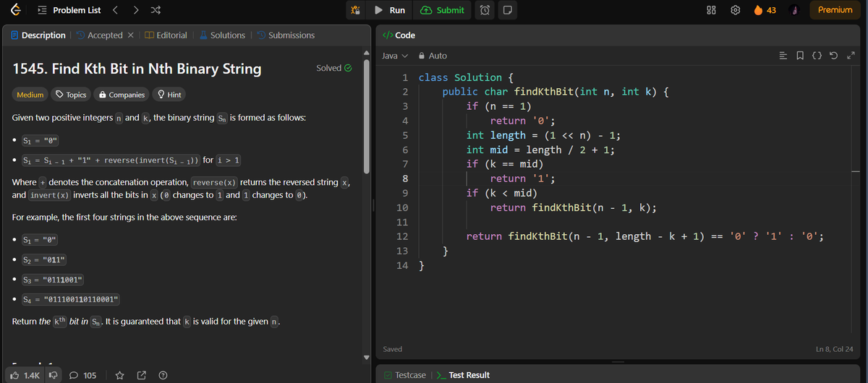Viewport: 868px width, 383px height.
Task: Share the problem via share icon
Action: (x=142, y=375)
